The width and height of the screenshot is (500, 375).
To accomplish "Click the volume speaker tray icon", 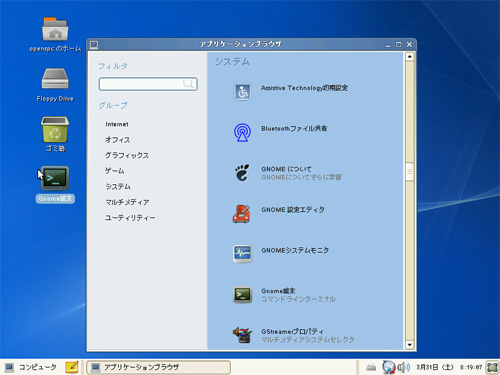I will tap(404, 367).
